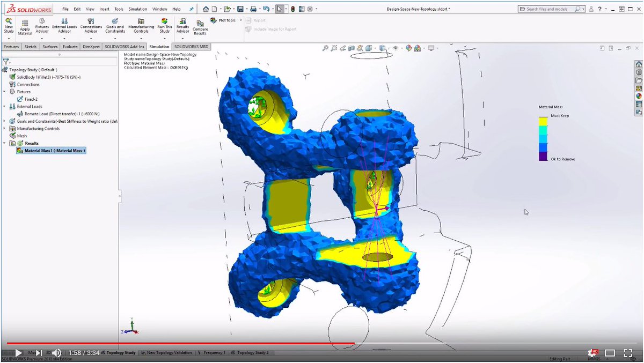Click the Open file icon
Screen dimensions: 644x363
228,9
